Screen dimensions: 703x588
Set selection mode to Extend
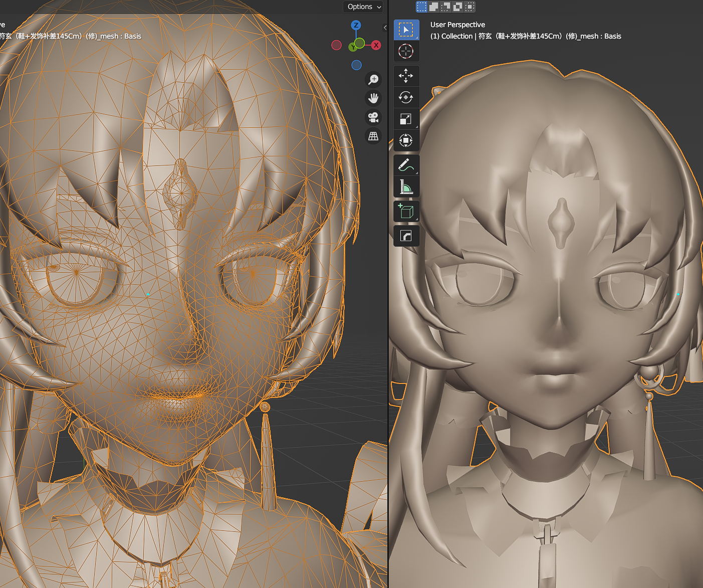[x=434, y=7]
